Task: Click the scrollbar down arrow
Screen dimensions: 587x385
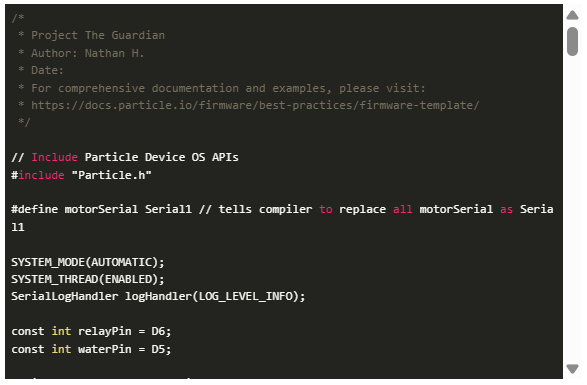Action: [x=572, y=369]
